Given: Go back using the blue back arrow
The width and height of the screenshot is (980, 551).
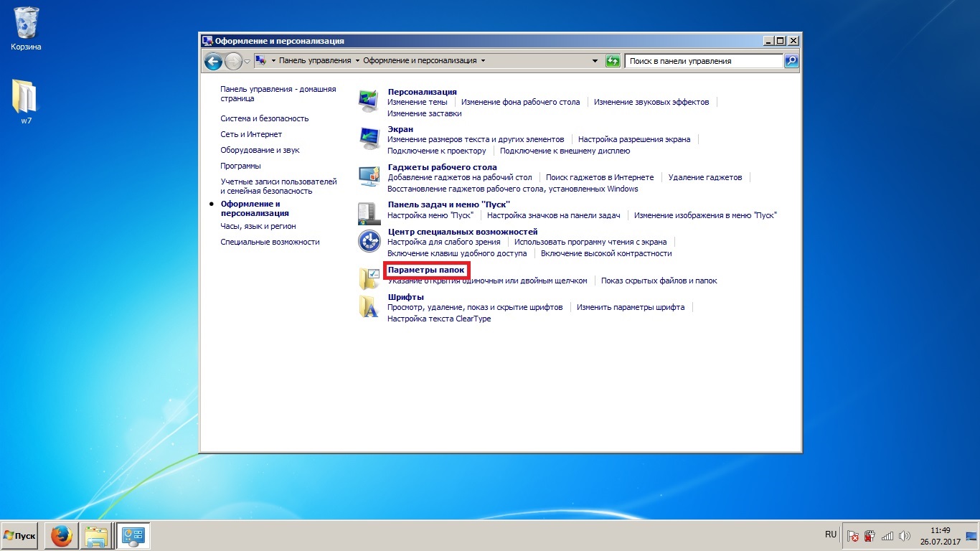Looking at the screenshot, I should (213, 62).
